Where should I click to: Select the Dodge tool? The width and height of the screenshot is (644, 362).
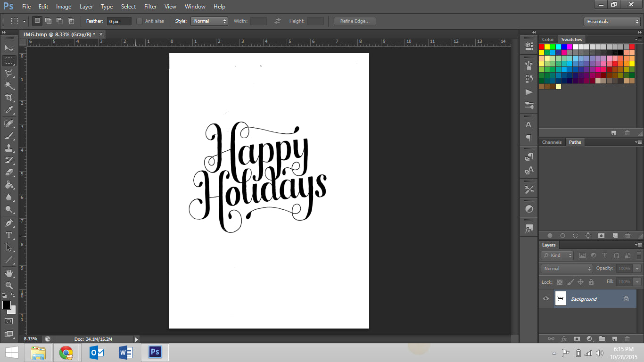coord(9,209)
